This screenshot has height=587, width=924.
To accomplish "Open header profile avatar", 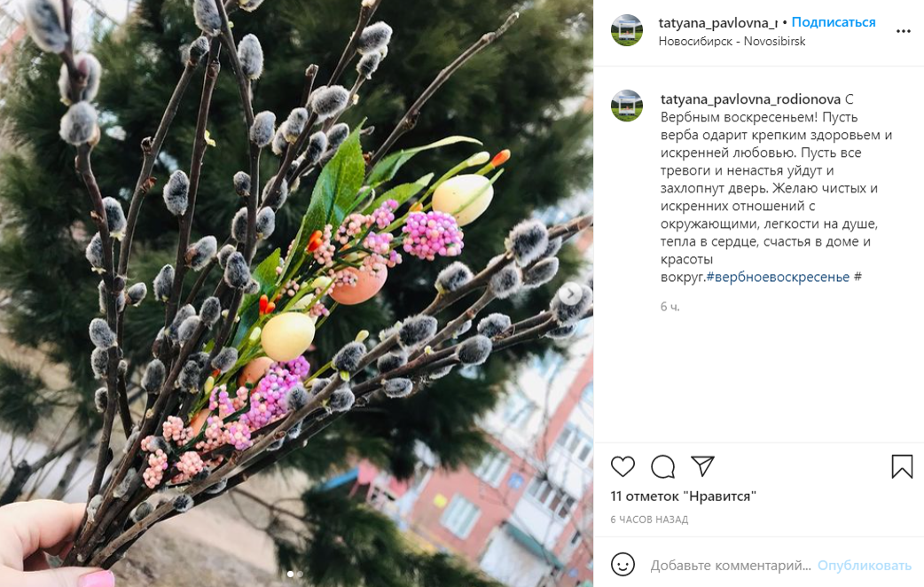I will tap(627, 31).
